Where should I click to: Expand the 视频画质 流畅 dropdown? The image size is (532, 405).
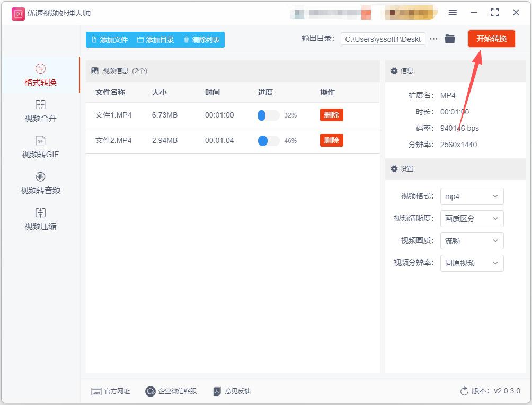coord(472,241)
